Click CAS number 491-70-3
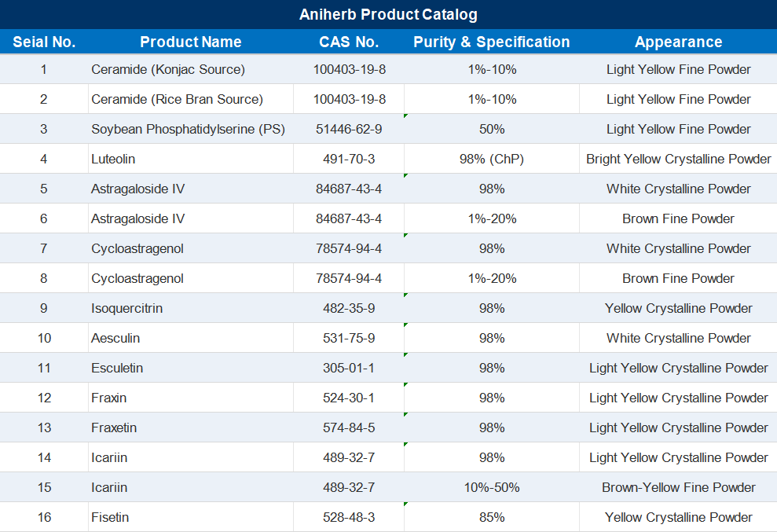Viewport: 777px width, 532px height. pyautogui.click(x=349, y=160)
